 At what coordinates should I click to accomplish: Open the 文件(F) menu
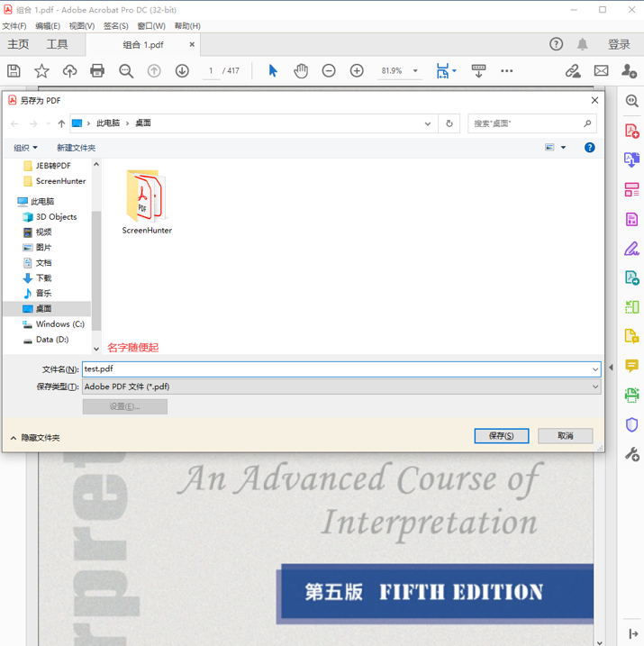click(14, 26)
